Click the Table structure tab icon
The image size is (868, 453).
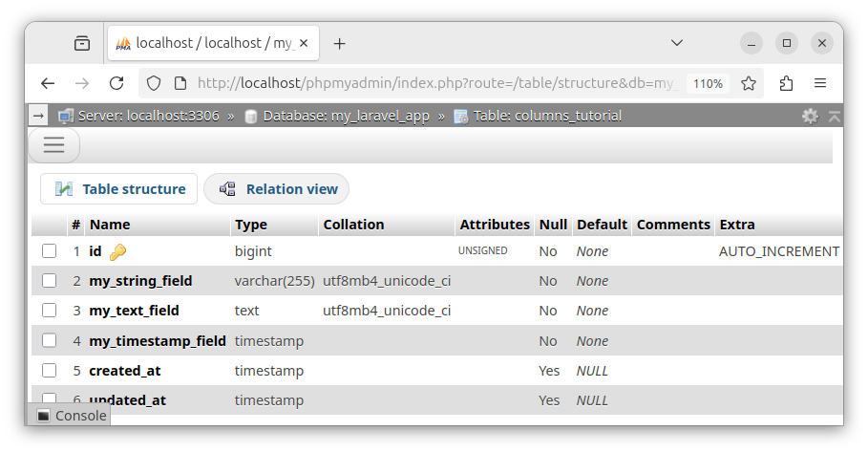64,189
